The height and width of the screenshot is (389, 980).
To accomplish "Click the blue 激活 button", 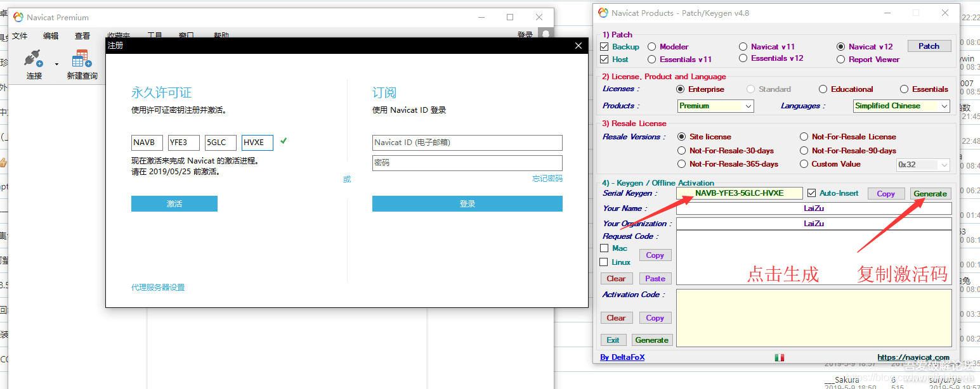I will 174,203.
